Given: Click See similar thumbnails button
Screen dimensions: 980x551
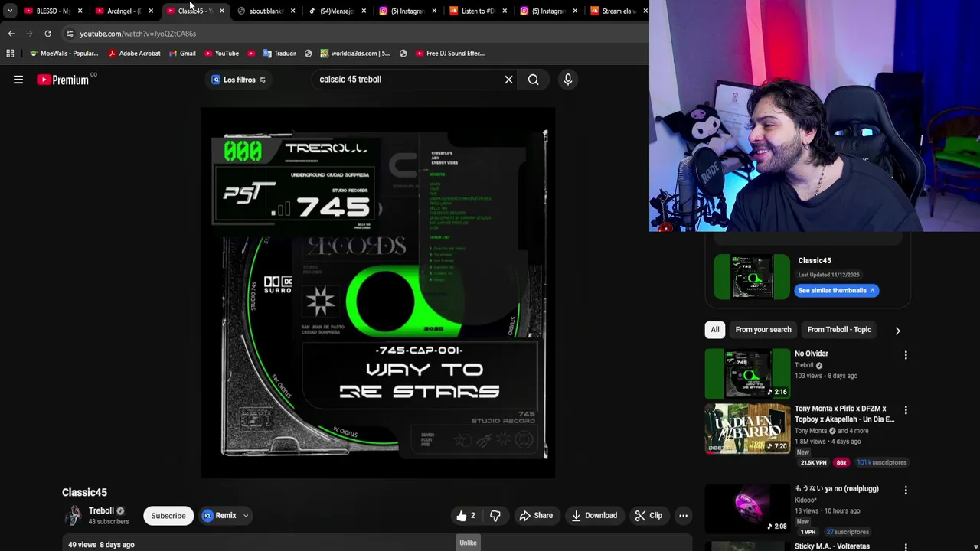Looking at the screenshot, I should [x=836, y=291].
